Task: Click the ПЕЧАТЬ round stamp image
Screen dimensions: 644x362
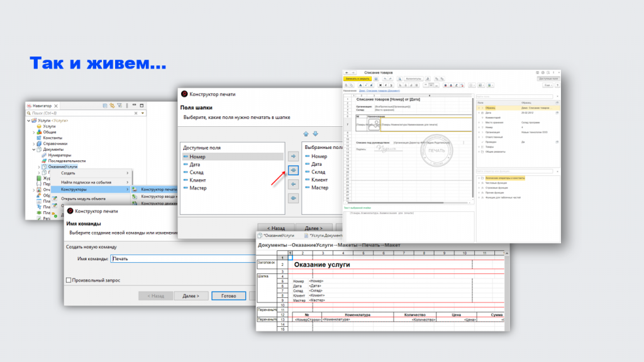Action: [x=436, y=151]
